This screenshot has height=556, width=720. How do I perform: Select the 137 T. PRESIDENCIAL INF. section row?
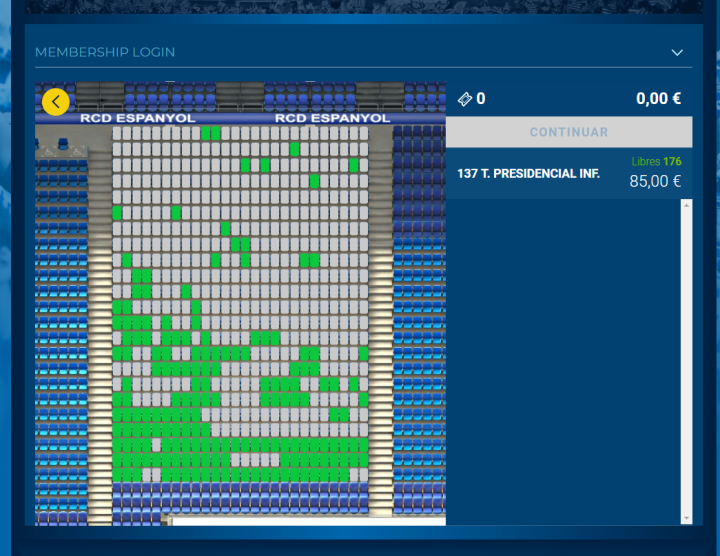click(x=528, y=173)
